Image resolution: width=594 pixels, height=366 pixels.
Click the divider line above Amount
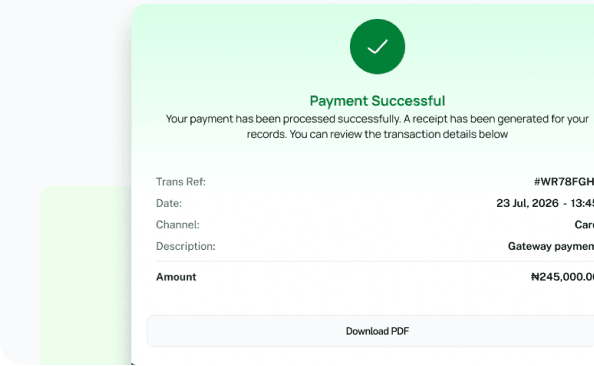pyautogui.click(x=375, y=261)
